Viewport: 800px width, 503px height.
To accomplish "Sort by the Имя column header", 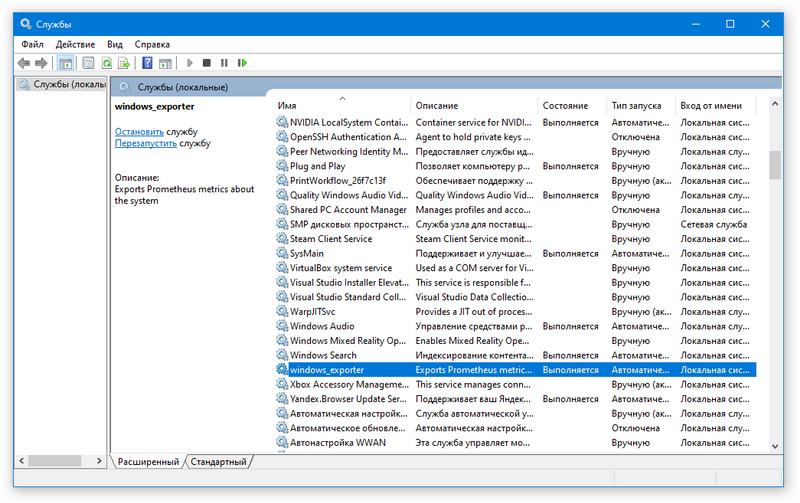I will pyautogui.click(x=342, y=105).
